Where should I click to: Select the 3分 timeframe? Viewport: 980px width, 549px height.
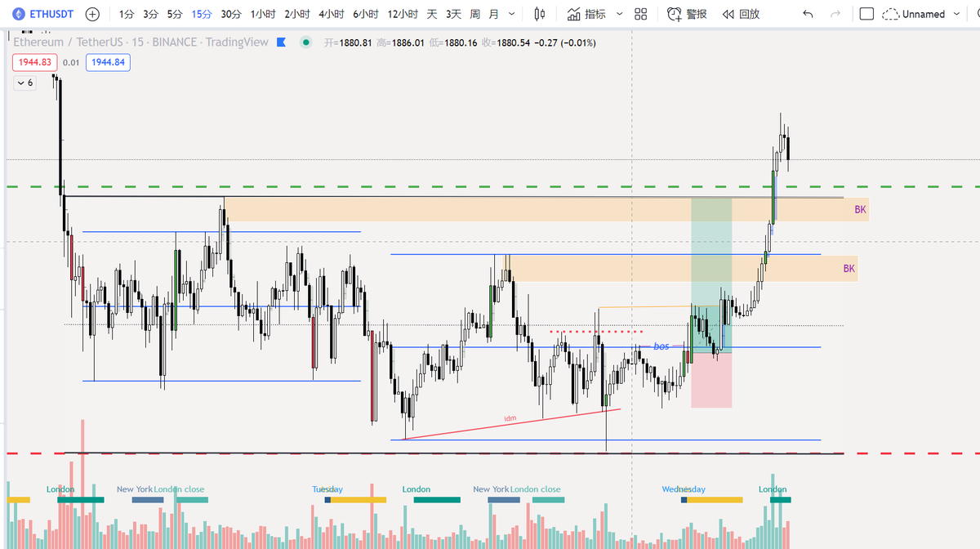pos(150,14)
